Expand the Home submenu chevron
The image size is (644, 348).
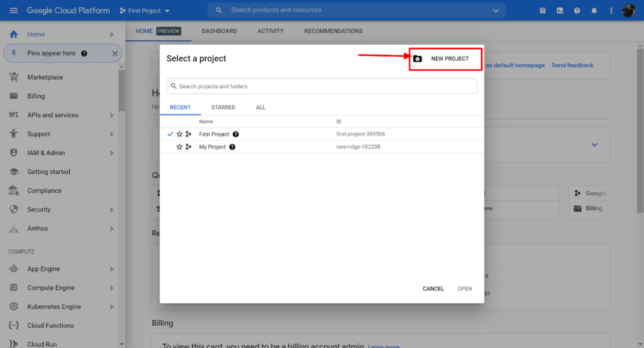click(x=111, y=35)
